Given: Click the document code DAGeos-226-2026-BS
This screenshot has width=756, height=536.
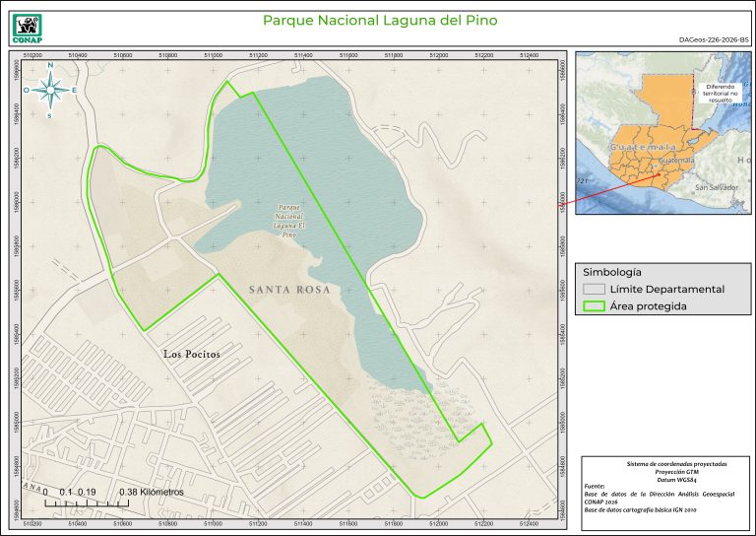Looking at the screenshot, I should (x=713, y=39).
